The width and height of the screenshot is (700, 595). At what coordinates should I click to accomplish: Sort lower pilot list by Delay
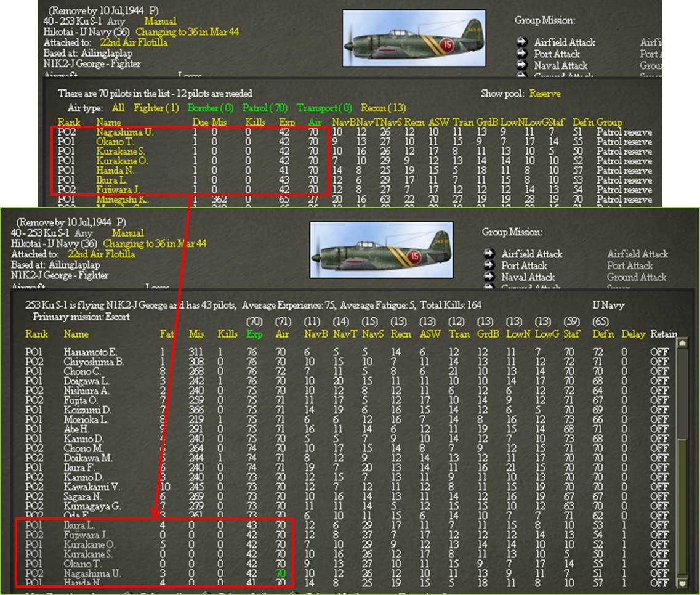pyautogui.click(x=633, y=334)
